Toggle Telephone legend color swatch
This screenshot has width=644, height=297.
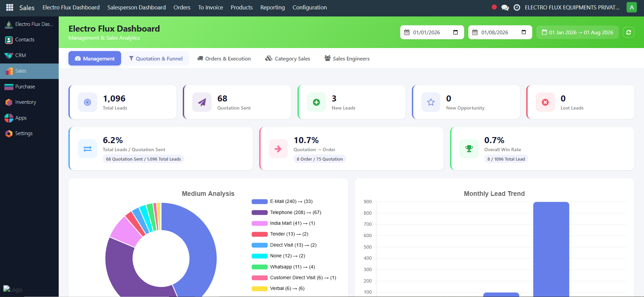pos(260,212)
